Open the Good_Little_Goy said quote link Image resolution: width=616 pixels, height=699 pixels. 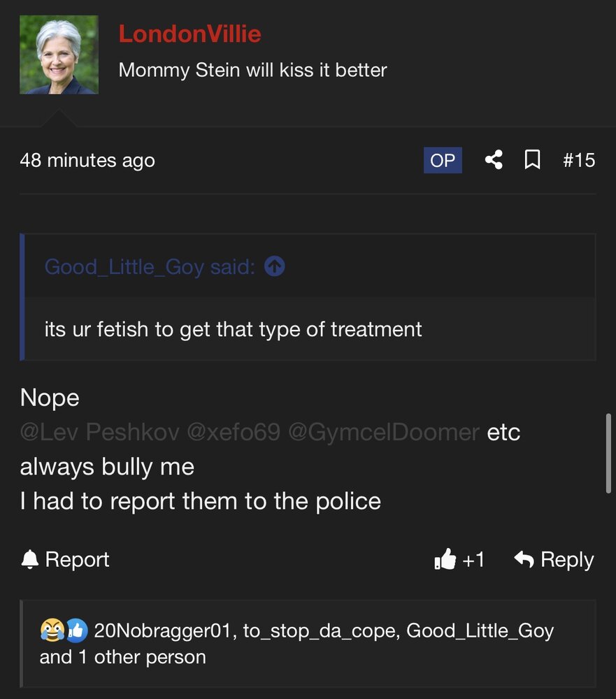coord(150,267)
